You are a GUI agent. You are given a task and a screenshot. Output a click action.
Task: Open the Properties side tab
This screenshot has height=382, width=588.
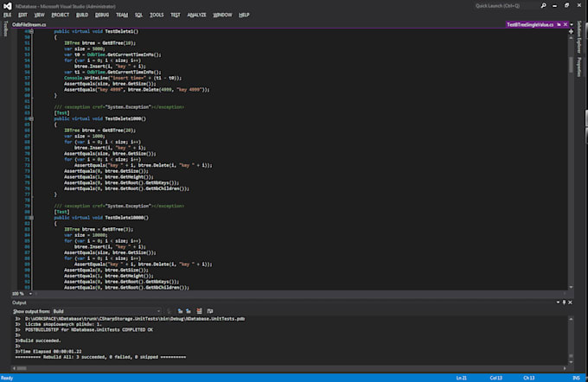click(579, 67)
